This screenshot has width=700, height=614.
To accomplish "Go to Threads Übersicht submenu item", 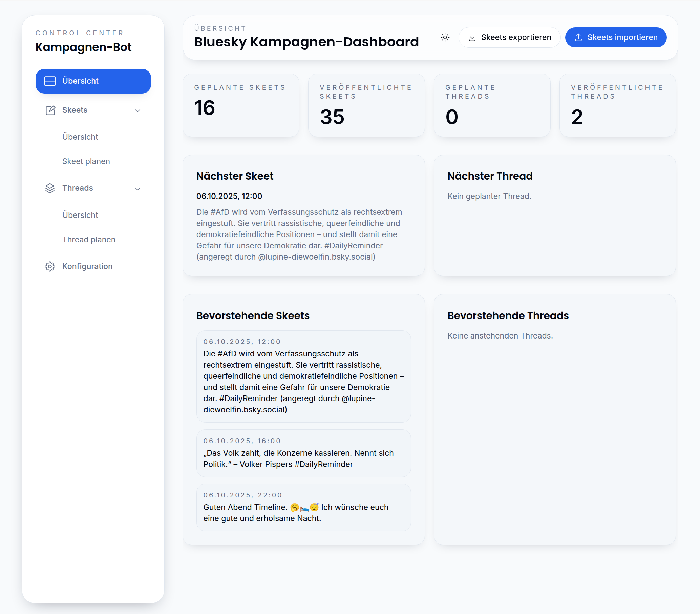I will click(x=80, y=215).
